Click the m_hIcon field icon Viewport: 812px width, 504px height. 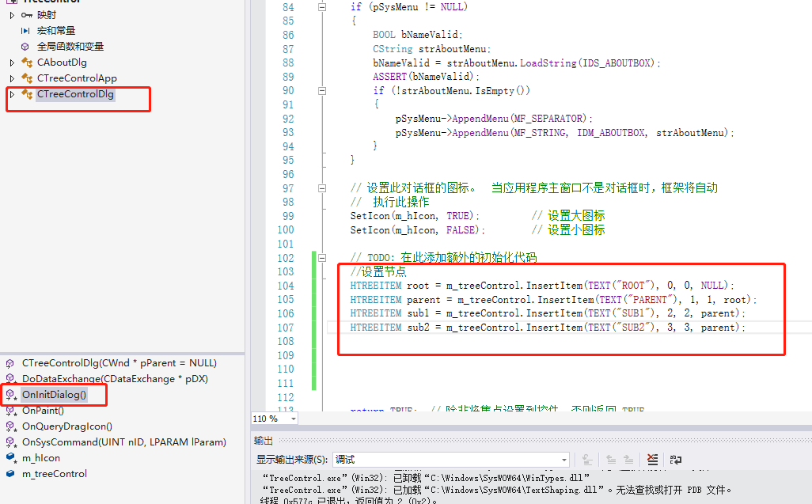10,457
